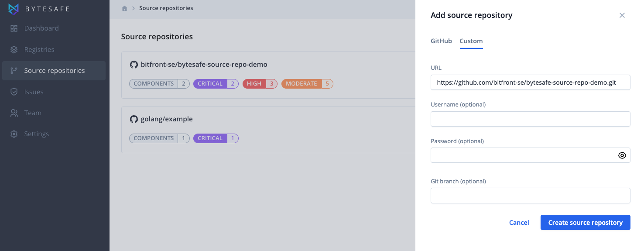
Task: Close the Add source repository panel
Action: pos(622,15)
